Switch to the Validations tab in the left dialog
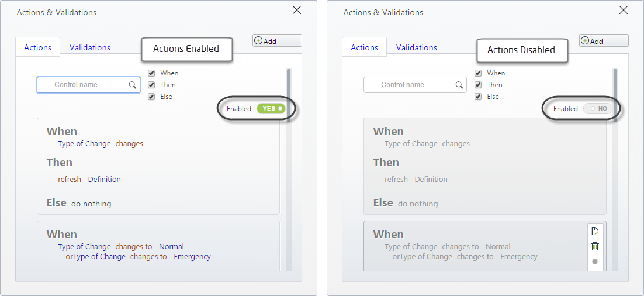Screen dimensions: 644x296 coord(90,47)
